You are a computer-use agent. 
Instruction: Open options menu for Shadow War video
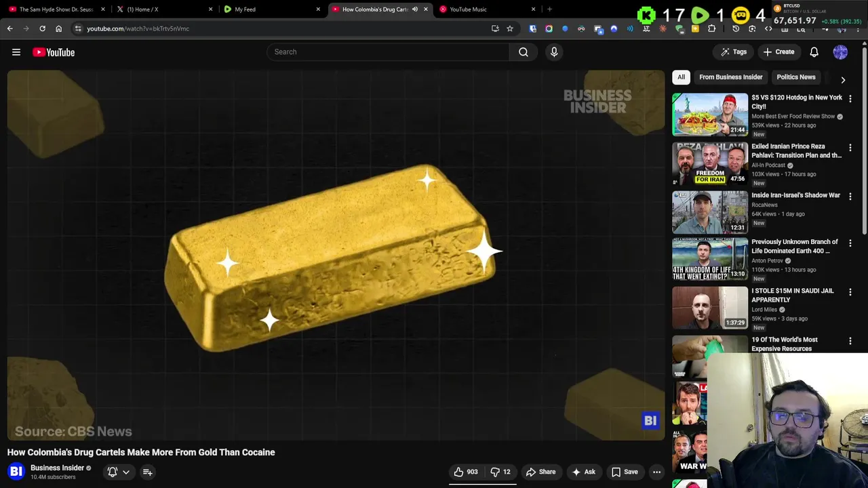pyautogui.click(x=850, y=197)
